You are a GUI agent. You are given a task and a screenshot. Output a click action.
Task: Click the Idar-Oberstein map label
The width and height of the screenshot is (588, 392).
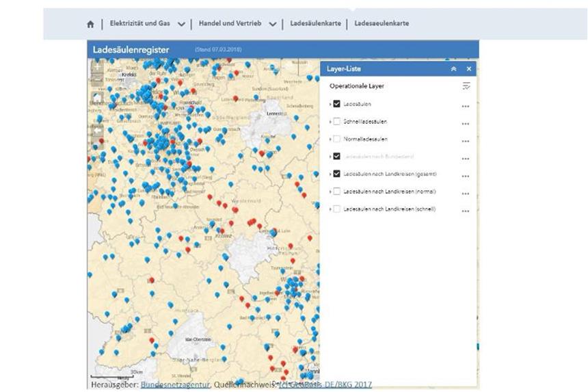click(198, 339)
